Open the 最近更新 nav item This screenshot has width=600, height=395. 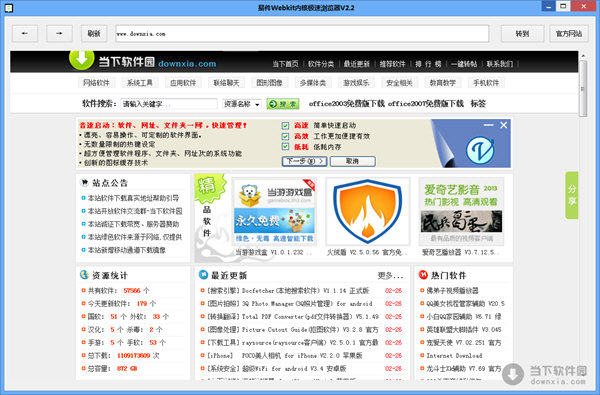pos(357,64)
